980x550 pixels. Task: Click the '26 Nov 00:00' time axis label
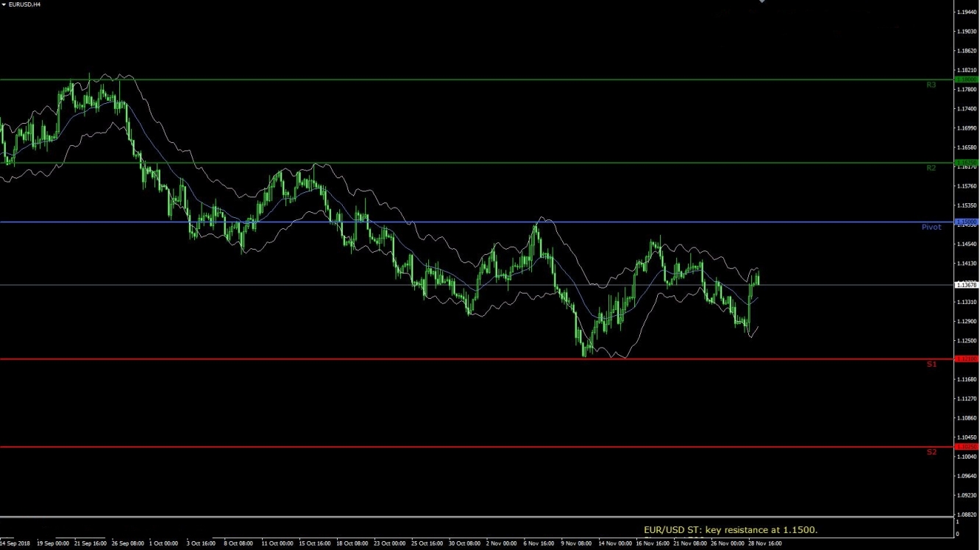pos(728,544)
